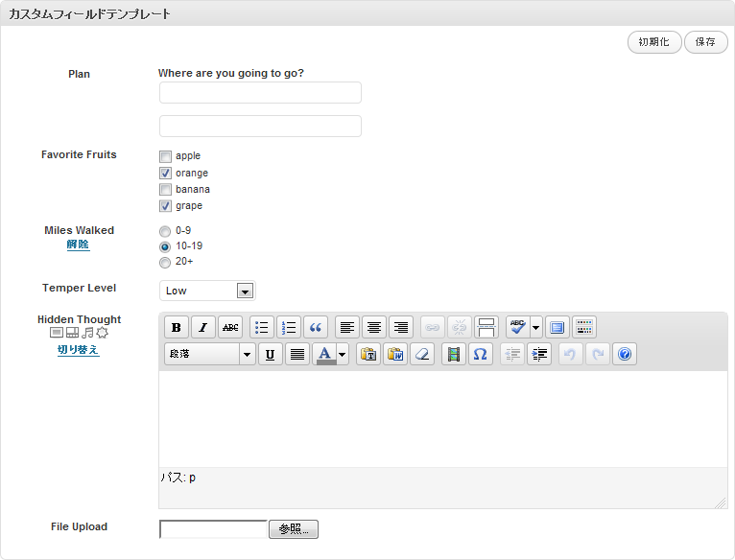The width and height of the screenshot is (735, 560).
Task: Insert special character with Omega icon
Action: click(481, 354)
